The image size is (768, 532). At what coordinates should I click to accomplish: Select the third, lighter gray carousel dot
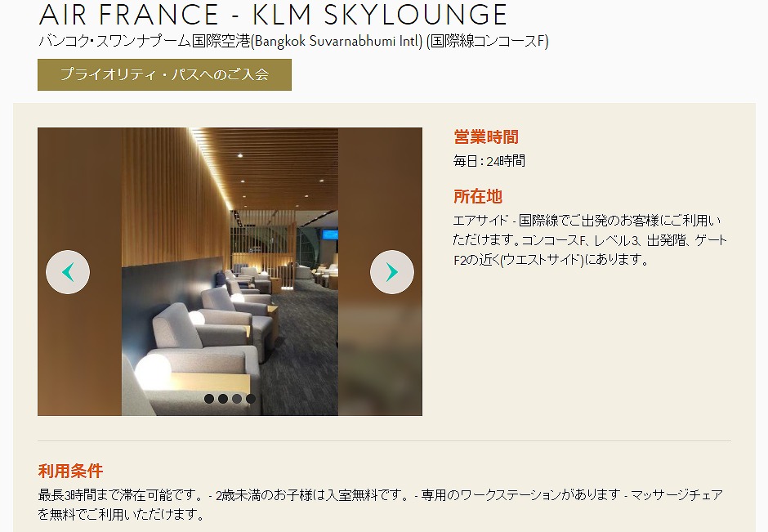click(x=237, y=399)
